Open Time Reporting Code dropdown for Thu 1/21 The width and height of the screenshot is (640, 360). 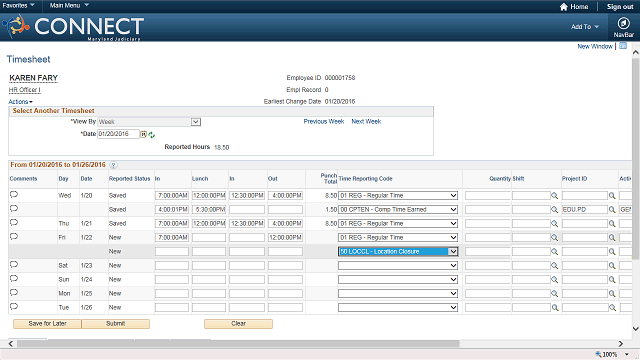(x=398, y=223)
